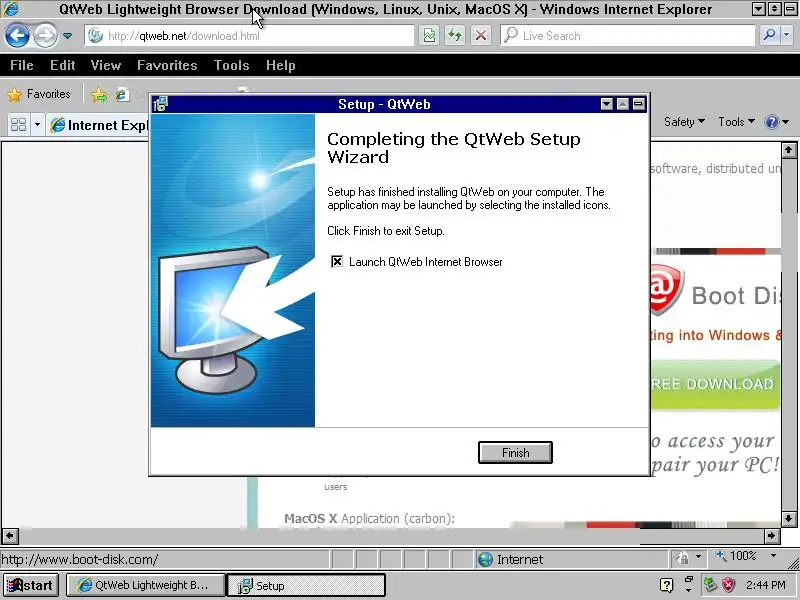The height and width of the screenshot is (600, 800).
Task: Open the Favorites menu
Action: (167, 65)
